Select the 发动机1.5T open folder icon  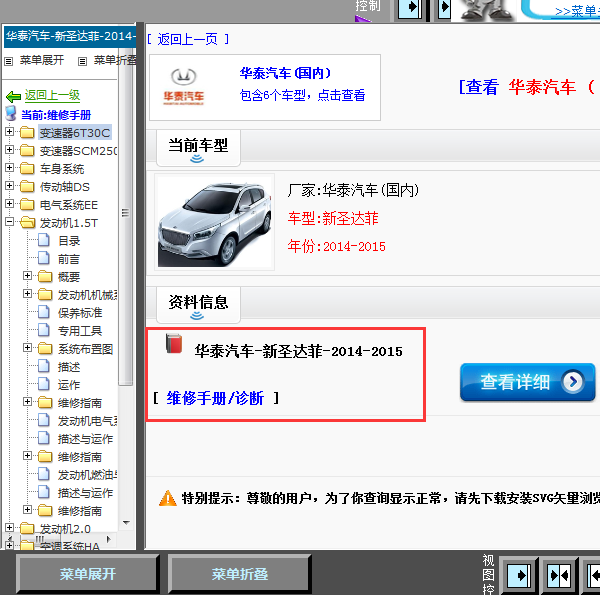pos(28,222)
